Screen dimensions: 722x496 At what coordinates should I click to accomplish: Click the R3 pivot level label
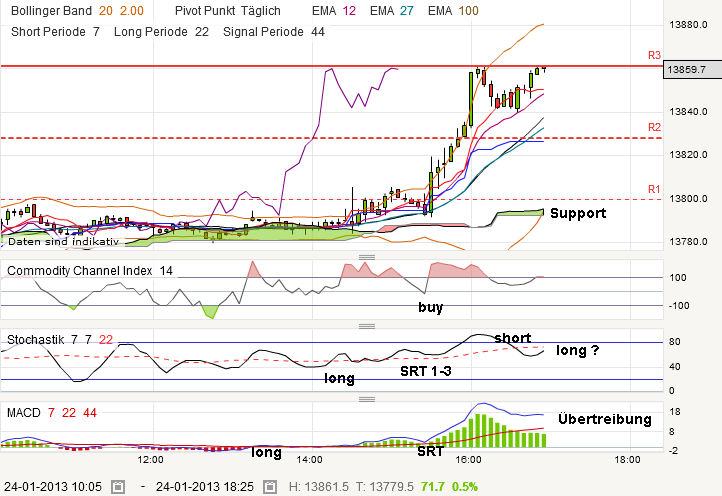point(654,55)
